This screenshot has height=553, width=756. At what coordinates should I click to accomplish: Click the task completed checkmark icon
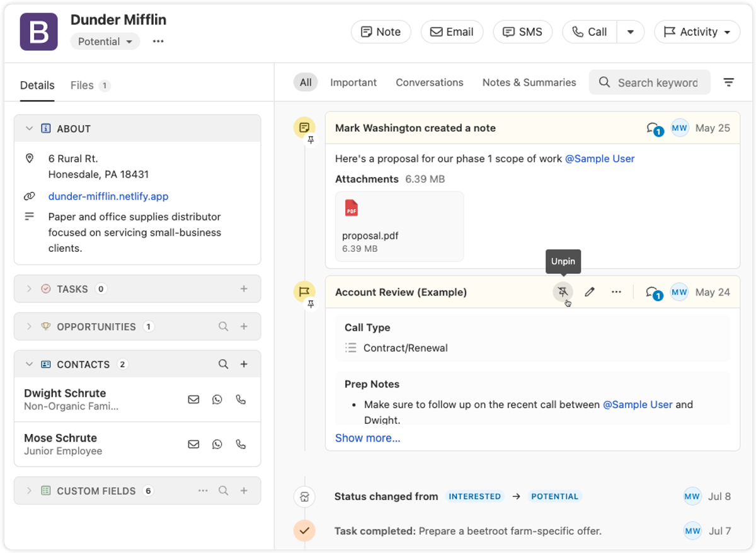pos(304,531)
